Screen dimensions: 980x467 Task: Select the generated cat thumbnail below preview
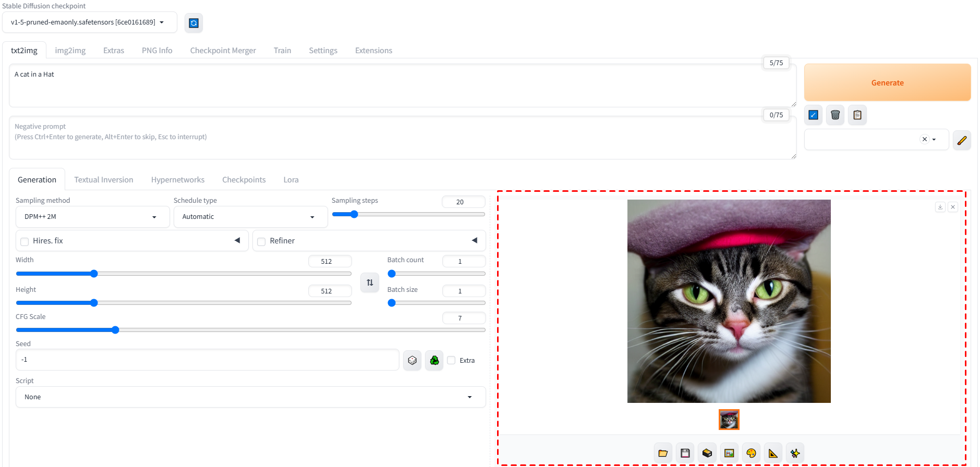[x=729, y=420]
